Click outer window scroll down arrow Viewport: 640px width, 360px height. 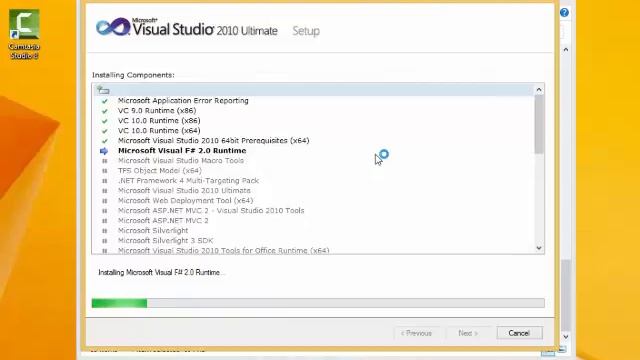566,337
